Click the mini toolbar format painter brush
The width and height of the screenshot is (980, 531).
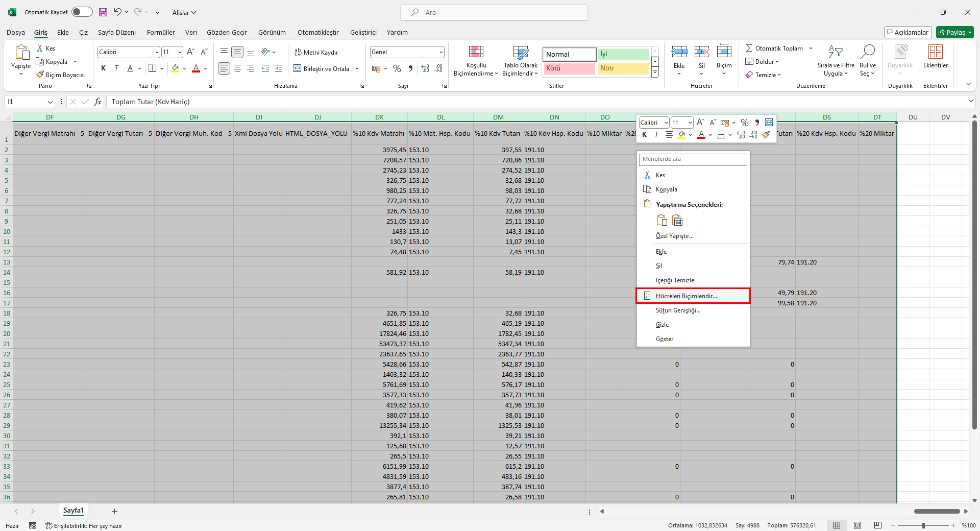(x=766, y=135)
